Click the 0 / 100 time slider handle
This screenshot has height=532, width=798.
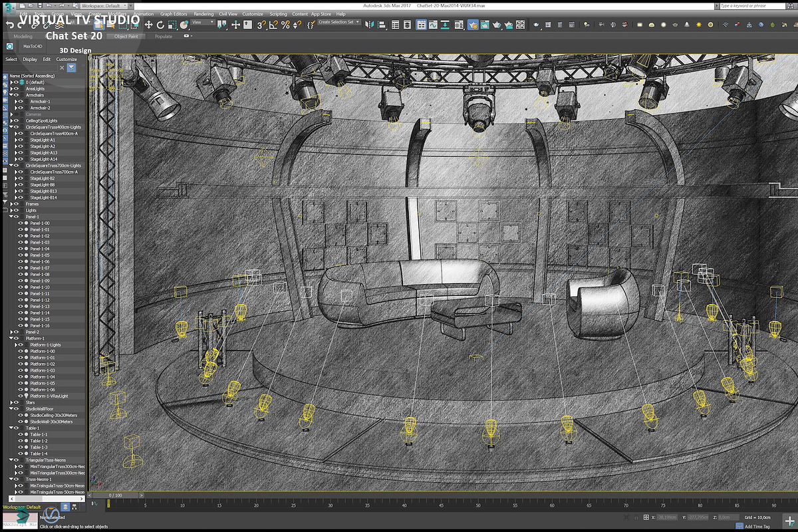[114, 495]
